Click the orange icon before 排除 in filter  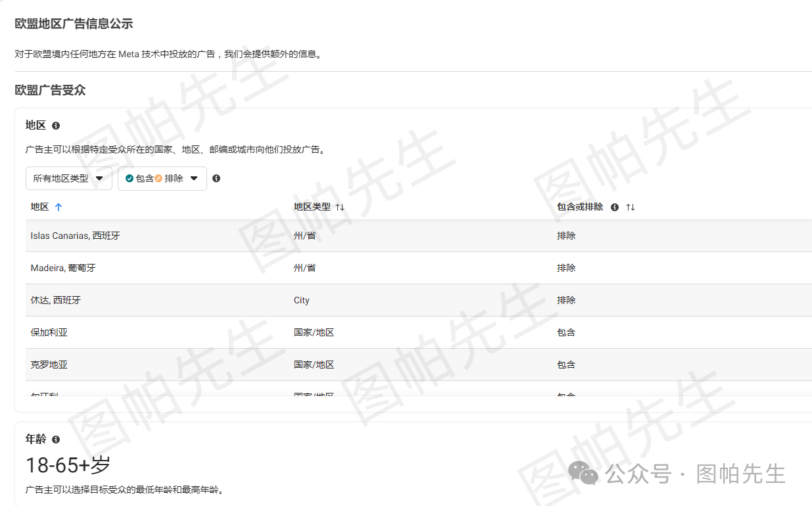[x=158, y=178]
